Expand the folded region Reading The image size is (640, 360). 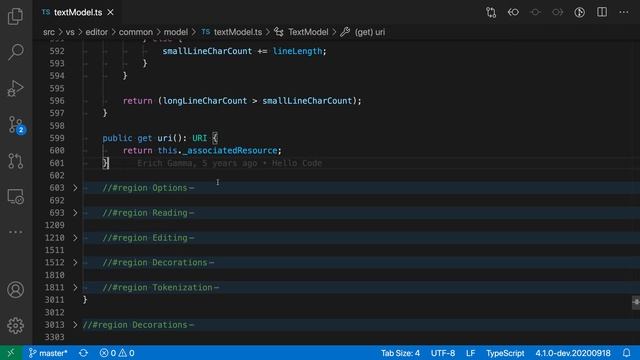point(75,213)
